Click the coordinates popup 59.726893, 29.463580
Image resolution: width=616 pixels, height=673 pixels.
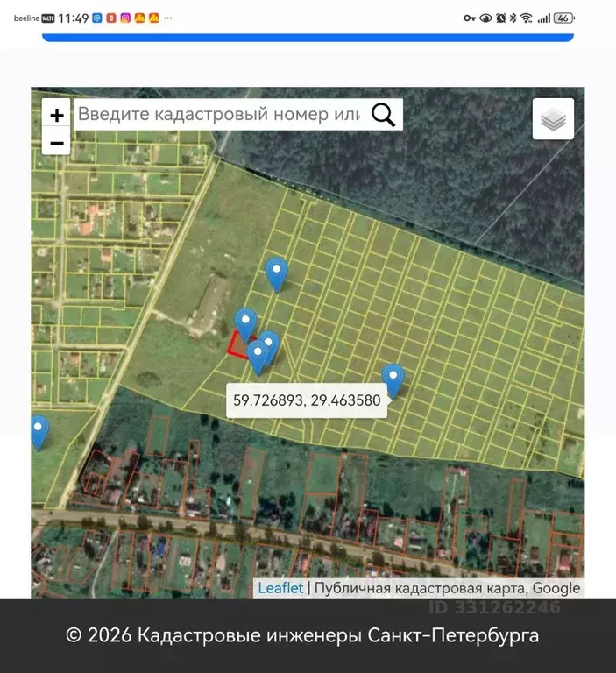[307, 400]
